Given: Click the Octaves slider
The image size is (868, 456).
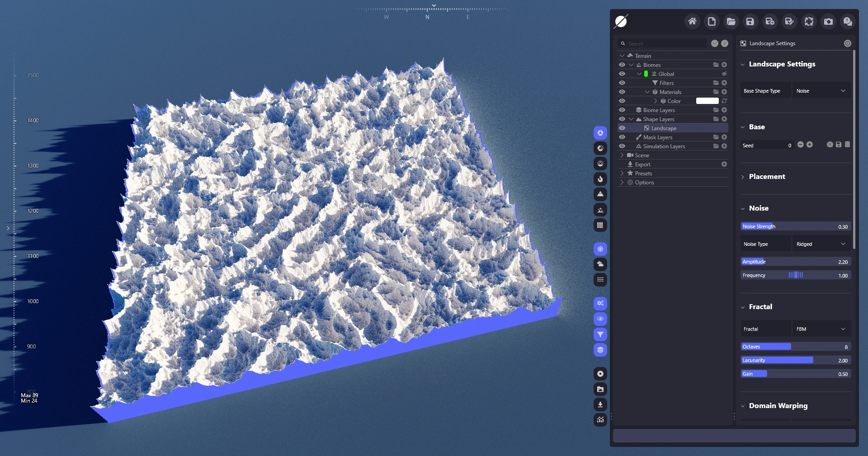Looking at the screenshot, I should [x=796, y=347].
